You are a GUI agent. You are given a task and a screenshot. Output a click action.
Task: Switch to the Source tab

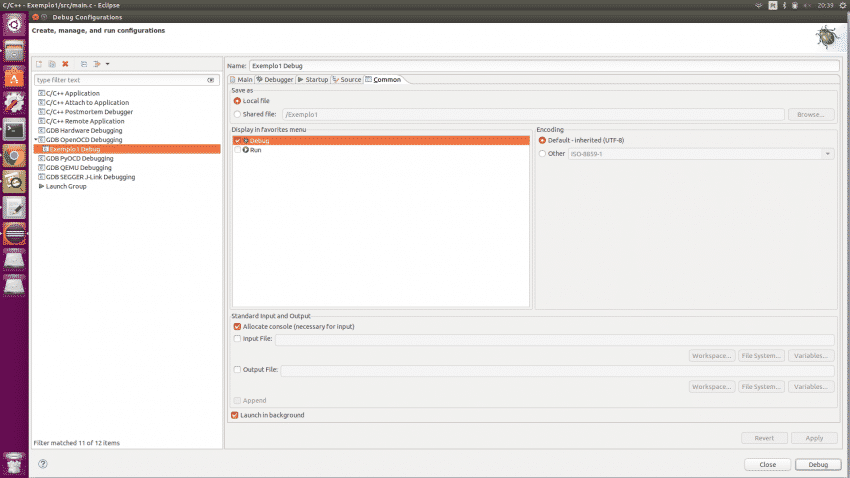coord(347,80)
